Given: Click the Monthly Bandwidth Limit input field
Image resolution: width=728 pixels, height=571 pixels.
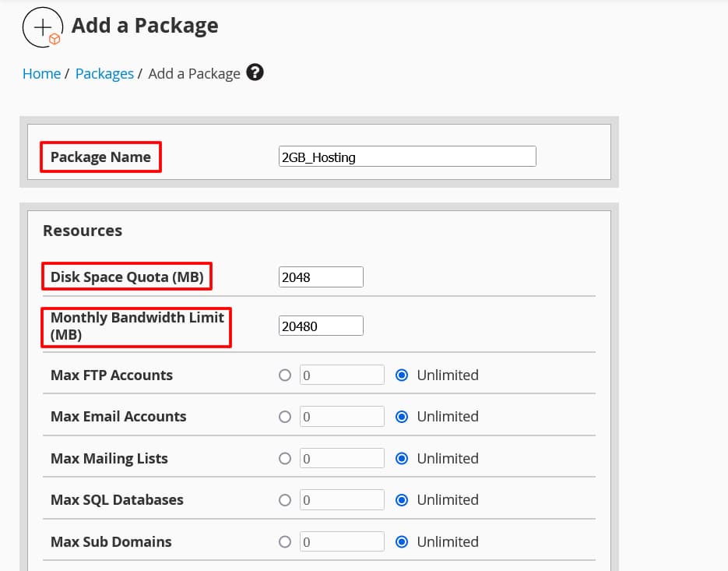Looking at the screenshot, I should tap(321, 326).
